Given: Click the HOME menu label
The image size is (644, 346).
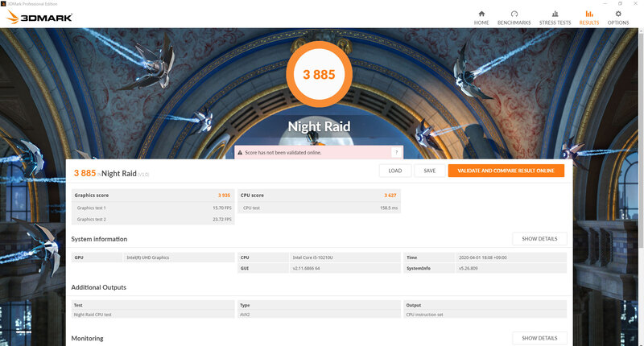Looking at the screenshot, I should tap(481, 23).
